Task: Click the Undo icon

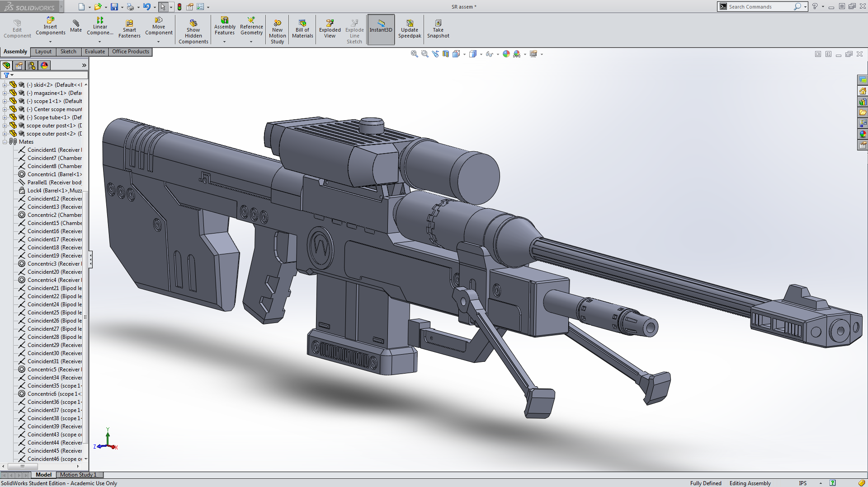Action: pyautogui.click(x=147, y=7)
